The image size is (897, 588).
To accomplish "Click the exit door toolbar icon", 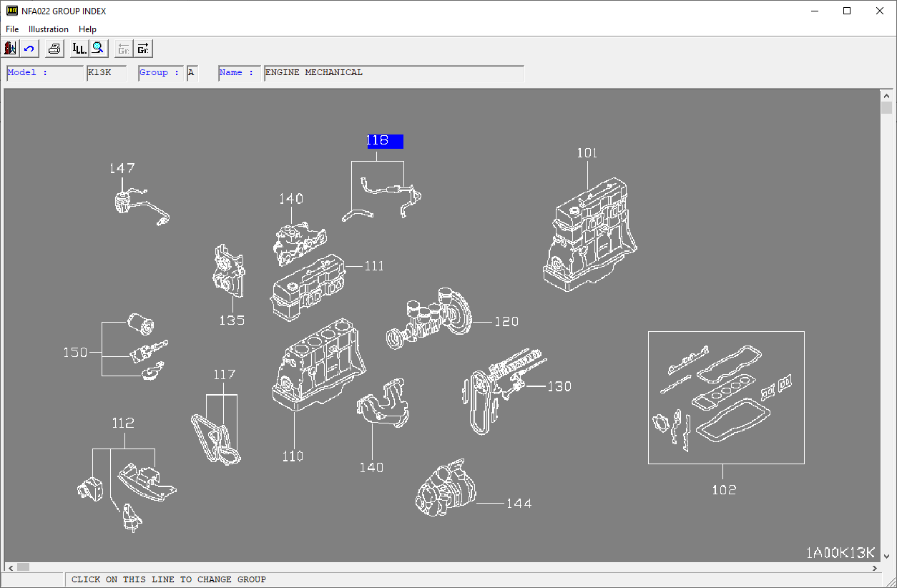I will pyautogui.click(x=11, y=49).
